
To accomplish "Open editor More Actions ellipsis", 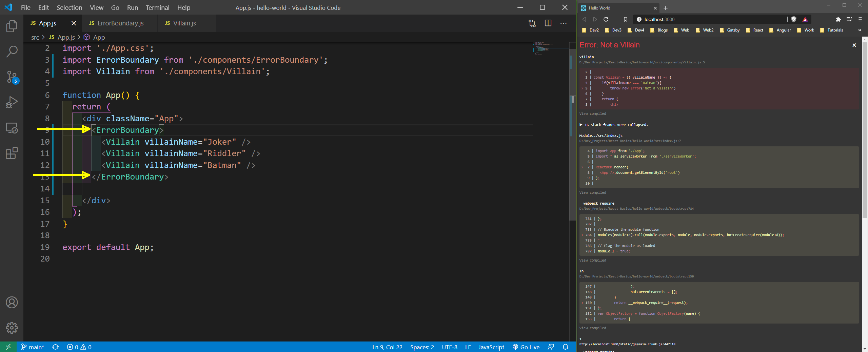I will click(564, 23).
